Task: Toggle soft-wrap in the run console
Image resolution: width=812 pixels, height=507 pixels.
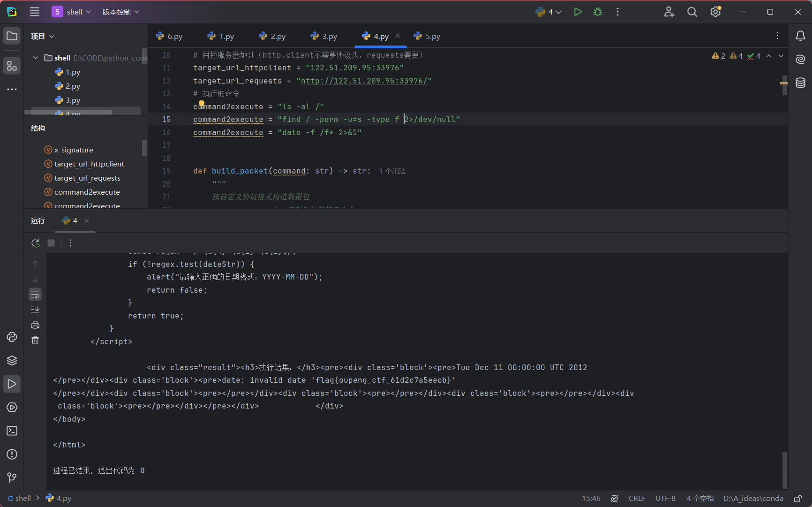Action: pyautogui.click(x=35, y=295)
